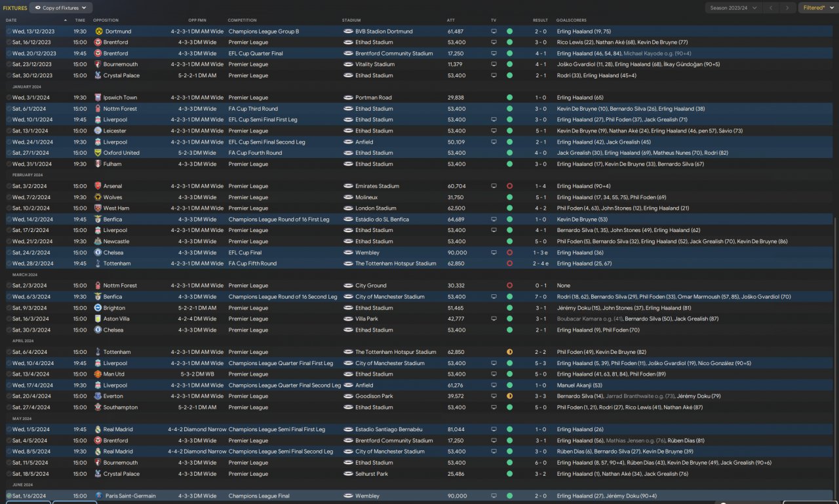Sort by the GOALSCORERS column header
The image size is (839, 504).
[570, 20]
